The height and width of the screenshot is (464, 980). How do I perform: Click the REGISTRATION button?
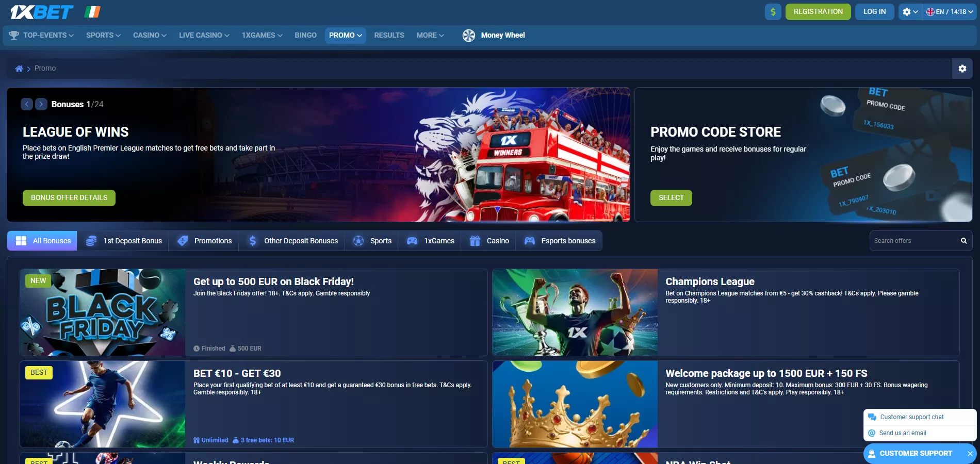click(818, 11)
